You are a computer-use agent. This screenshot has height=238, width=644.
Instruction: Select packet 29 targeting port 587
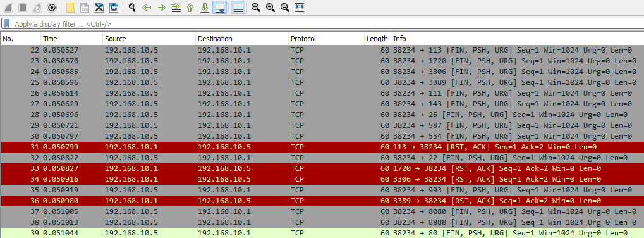tap(322, 125)
